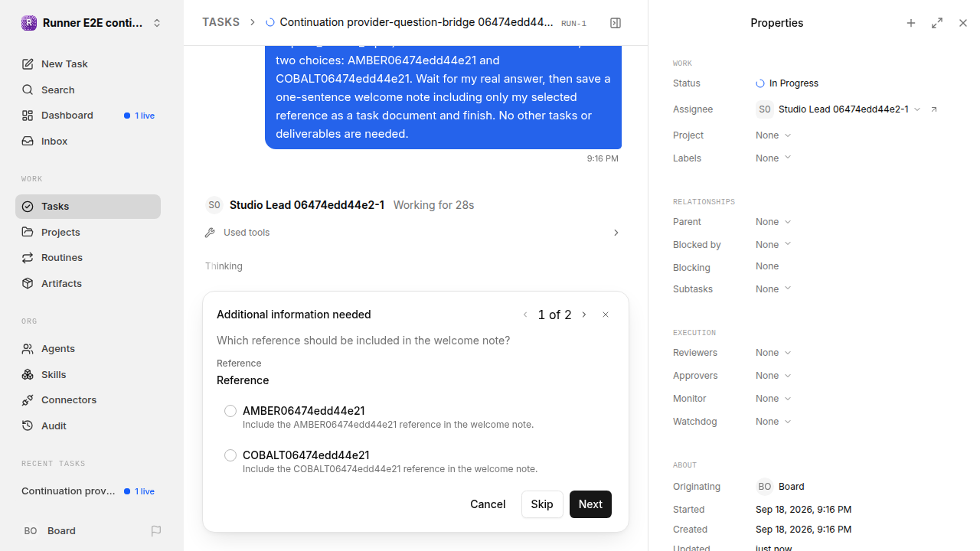
Task: Select the AMBER06474edd44e21 radio option
Action: tap(230, 411)
